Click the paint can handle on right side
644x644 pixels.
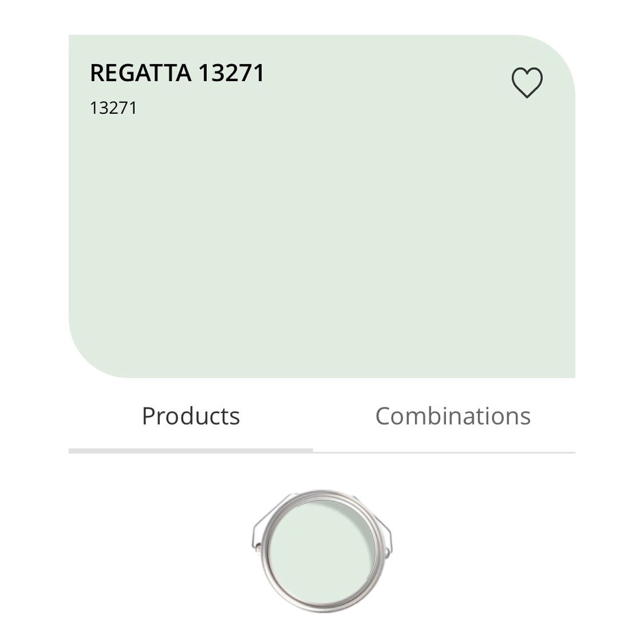point(387,534)
